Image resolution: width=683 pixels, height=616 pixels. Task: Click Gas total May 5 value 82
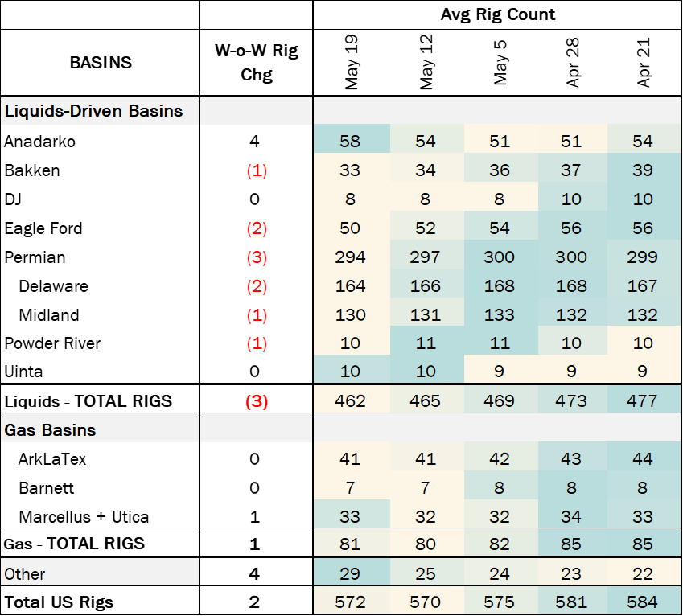pyautogui.click(x=500, y=544)
